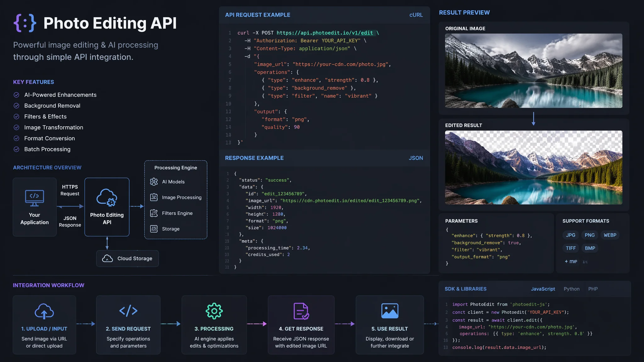Click the 2. SEND REQUEST step title
Screen dimensions: 644x362
click(x=128, y=329)
